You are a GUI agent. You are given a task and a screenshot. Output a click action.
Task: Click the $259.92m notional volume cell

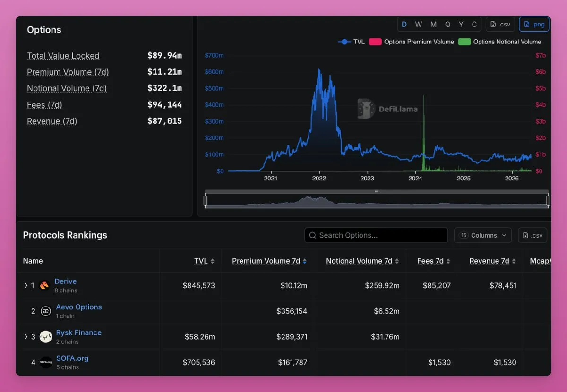pos(382,285)
